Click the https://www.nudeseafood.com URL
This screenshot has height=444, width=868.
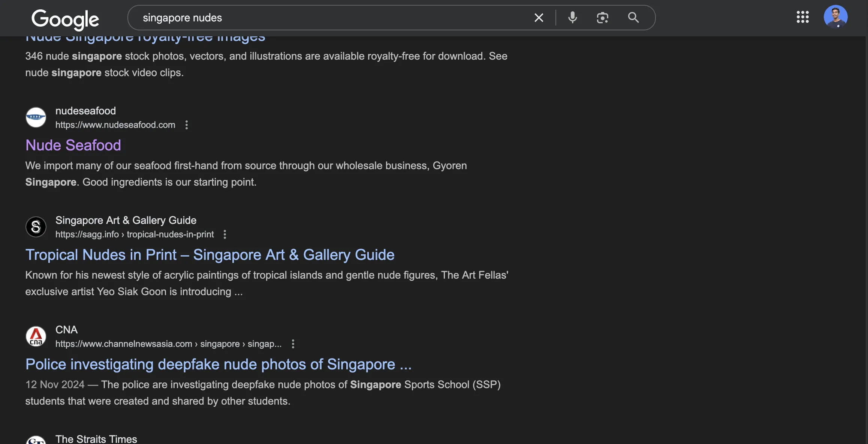[115, 125]
